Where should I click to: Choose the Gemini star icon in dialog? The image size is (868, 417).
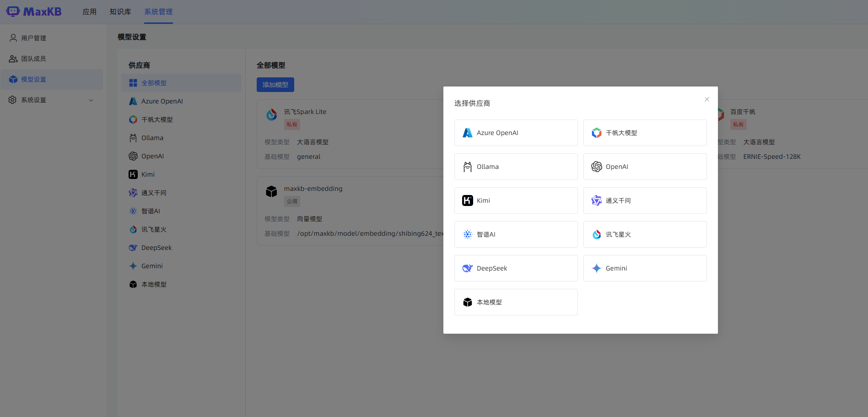(596, 268)
